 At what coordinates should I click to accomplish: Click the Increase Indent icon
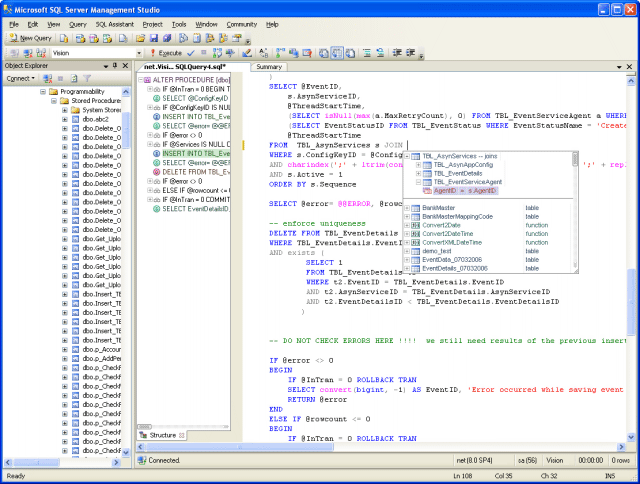[410, 53]
